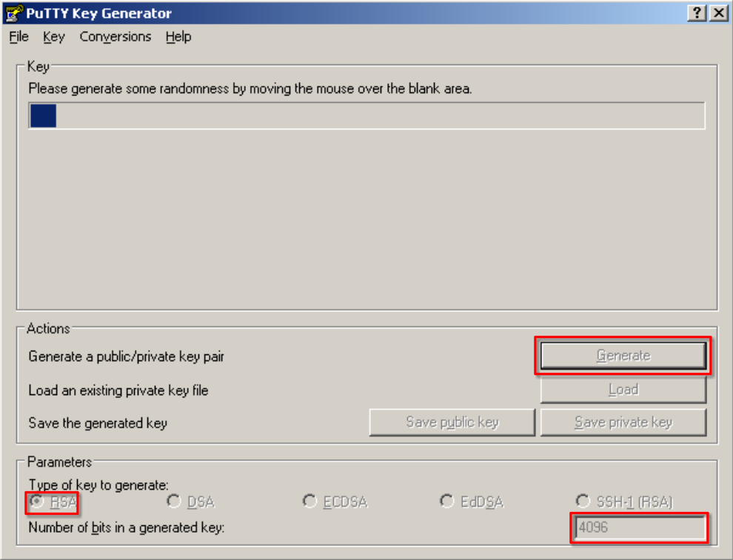
Task: Click the PuTTY Key Generator title bar text
Action: (98, 13)
